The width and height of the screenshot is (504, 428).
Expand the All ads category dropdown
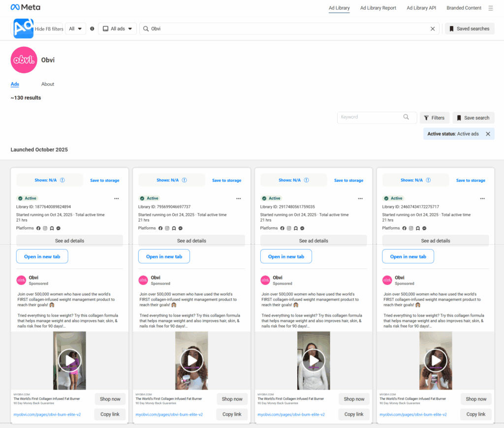tap(117, 29)
